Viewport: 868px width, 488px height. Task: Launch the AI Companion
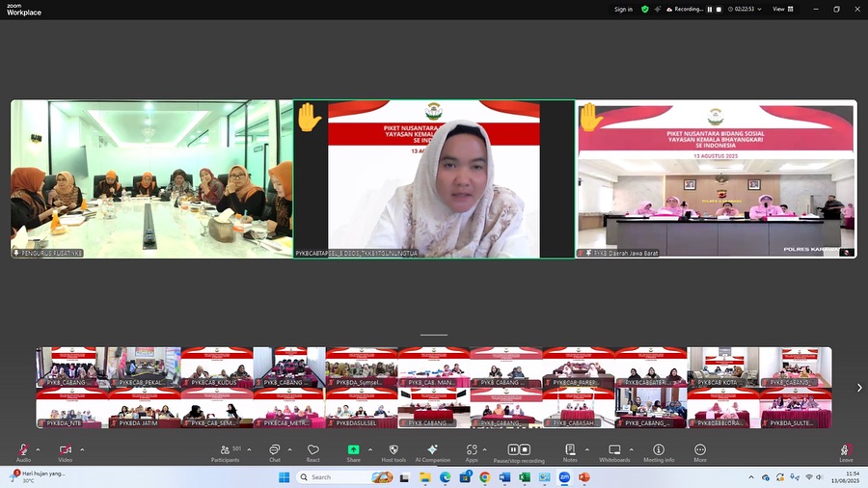point(432,451)
